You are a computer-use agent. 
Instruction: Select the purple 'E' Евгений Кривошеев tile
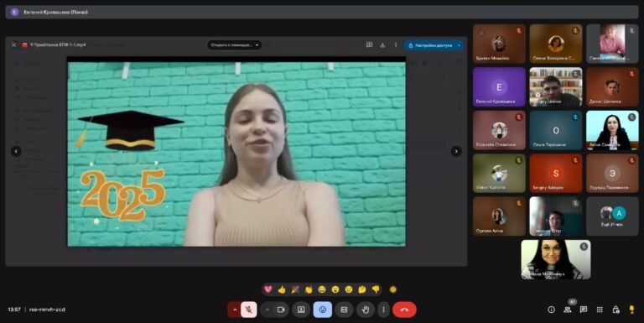pos(499,86)
